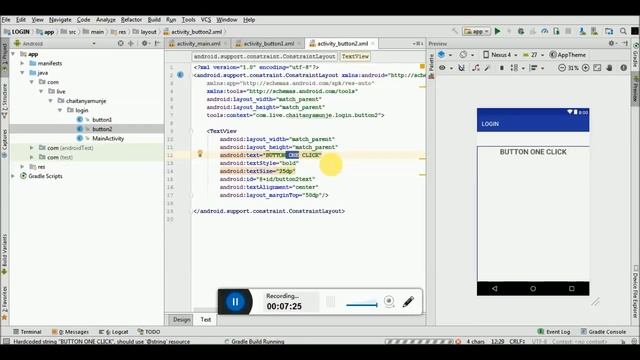Screen dimensions: 640x360
Task: Click the recorder pencil annotation icon
Action: (x=408, y=302)
